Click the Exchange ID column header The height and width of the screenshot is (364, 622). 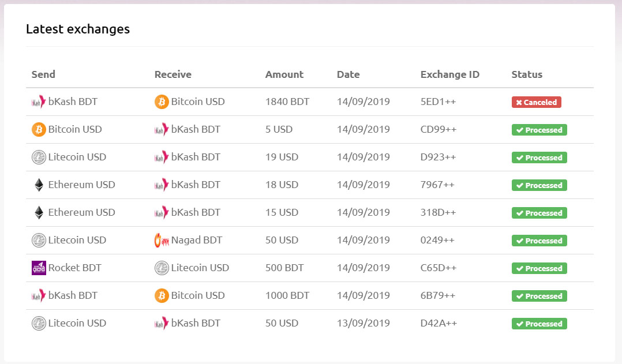(x=449, y=74)
